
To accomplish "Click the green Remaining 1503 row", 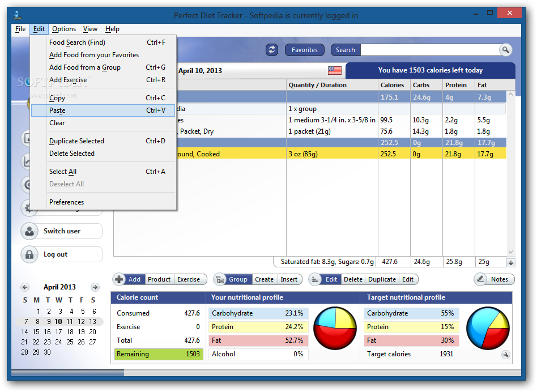I will (159, 354).
